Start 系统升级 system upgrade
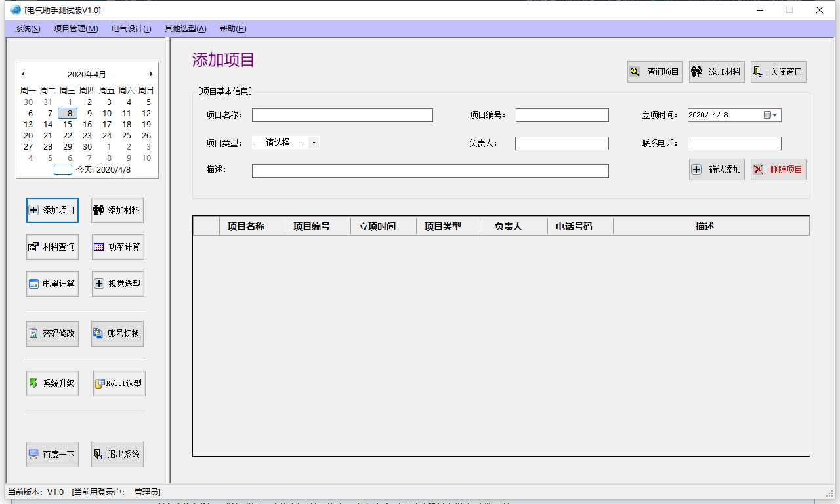Viewport: 840px width, 504px height. click(x=52, y=383)
